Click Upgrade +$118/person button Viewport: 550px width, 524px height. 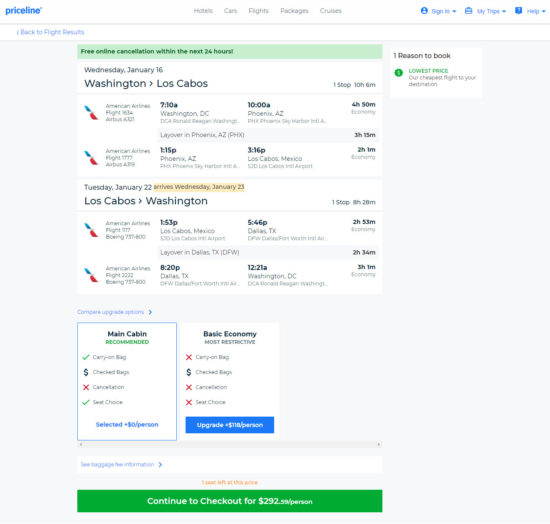coord(230,425)
